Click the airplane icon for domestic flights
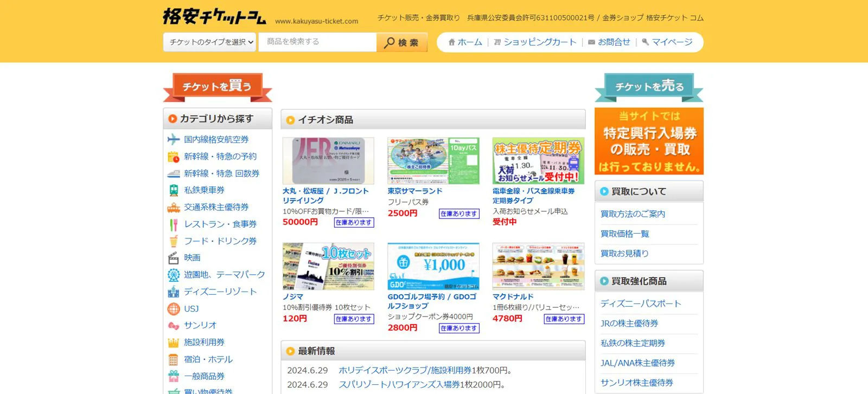Image resolution: width=868 pixels, height=394 pixels. tap(173, 139)
